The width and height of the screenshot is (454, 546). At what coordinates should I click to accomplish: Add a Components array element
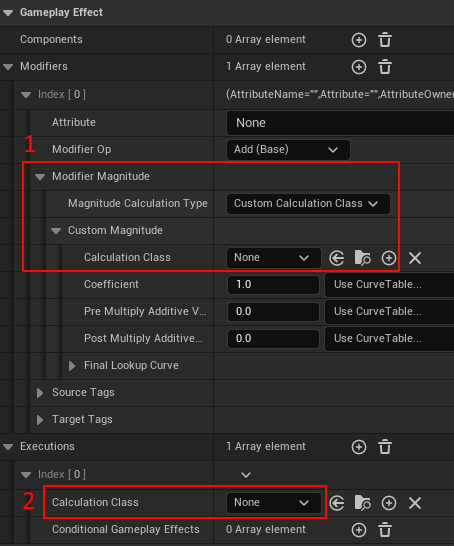click(x=359, y=40)
